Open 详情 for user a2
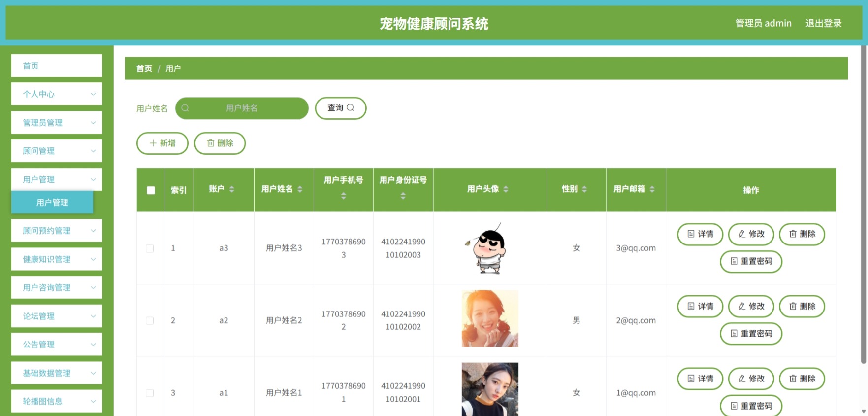 [700, 307]
